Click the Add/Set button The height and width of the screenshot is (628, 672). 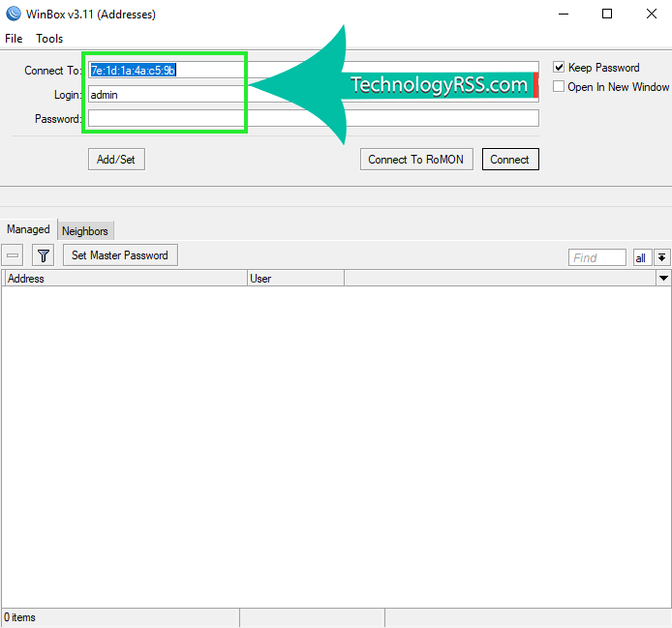116,160
